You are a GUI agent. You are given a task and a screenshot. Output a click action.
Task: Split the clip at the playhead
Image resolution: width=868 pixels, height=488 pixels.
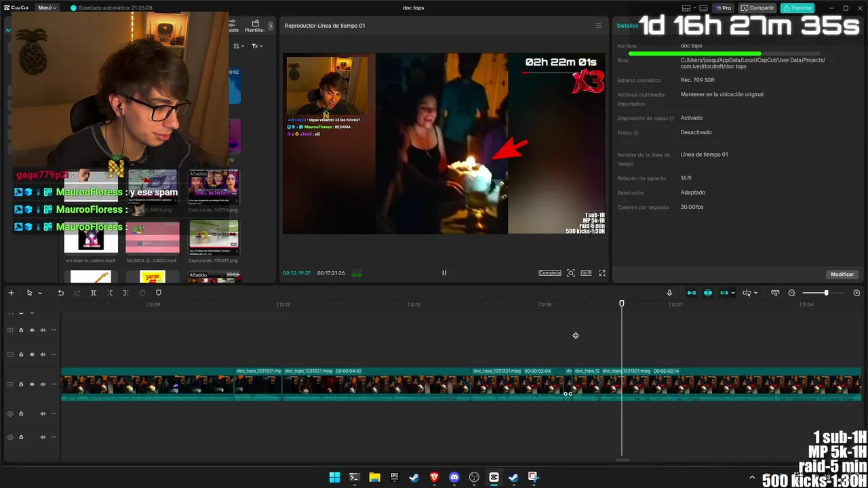coord(94,293)
